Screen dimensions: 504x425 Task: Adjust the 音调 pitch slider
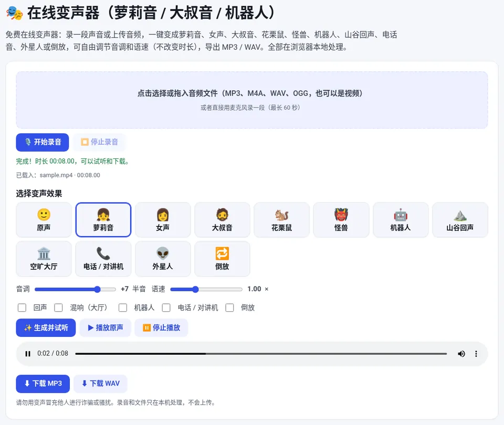point(75,290)
